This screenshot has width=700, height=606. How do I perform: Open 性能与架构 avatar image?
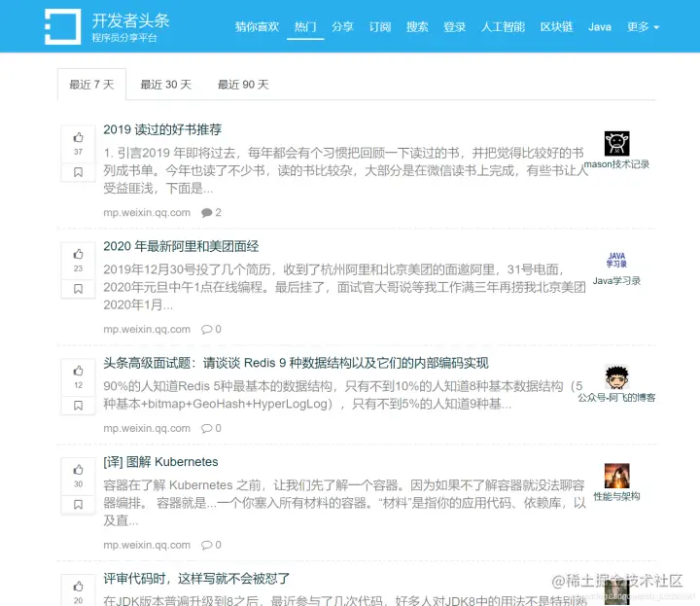click(617, 476)
